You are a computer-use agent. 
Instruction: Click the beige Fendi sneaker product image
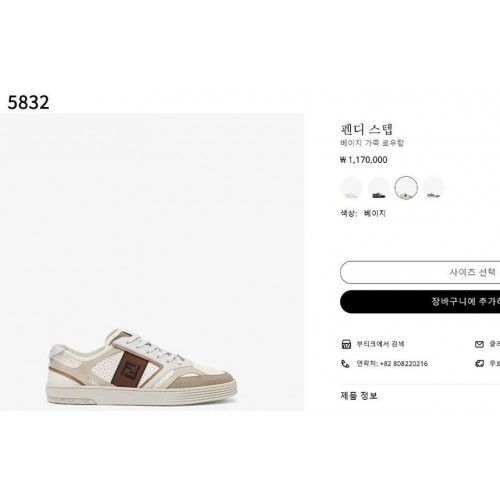pyautogui.click(x=141, y=367)
